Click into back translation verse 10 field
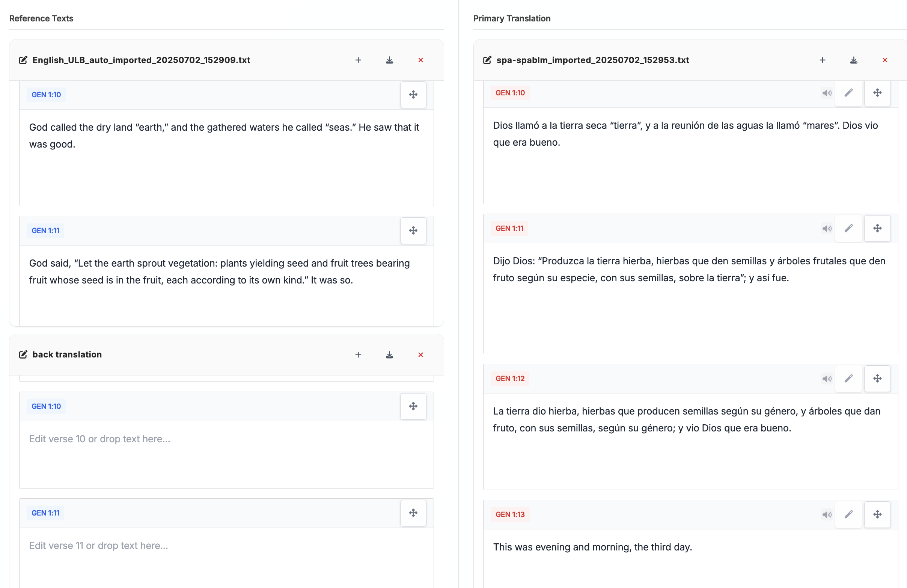The height and width of the screenshot is (588, 907). pos(226,454)
